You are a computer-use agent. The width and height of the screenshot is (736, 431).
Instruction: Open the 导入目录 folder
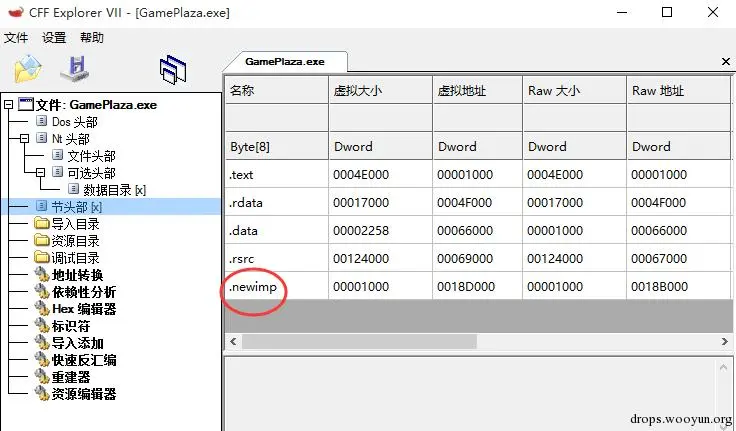[75, 224]
